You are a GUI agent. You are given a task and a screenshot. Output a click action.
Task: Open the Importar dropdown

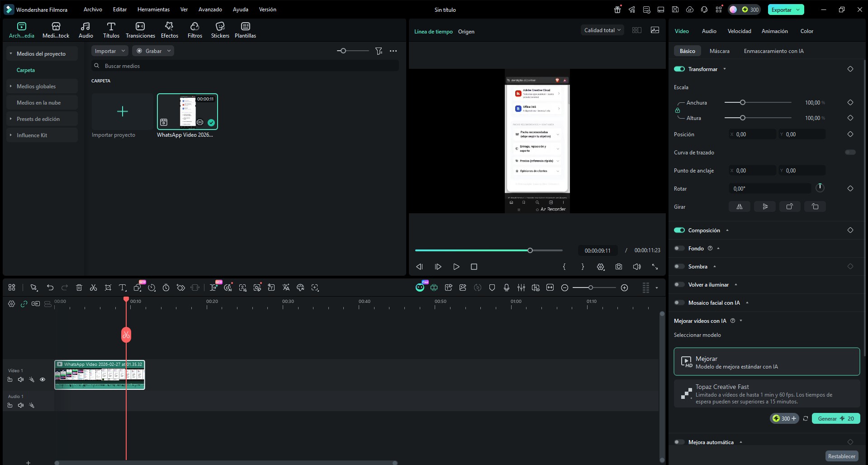tap(109, 51)
